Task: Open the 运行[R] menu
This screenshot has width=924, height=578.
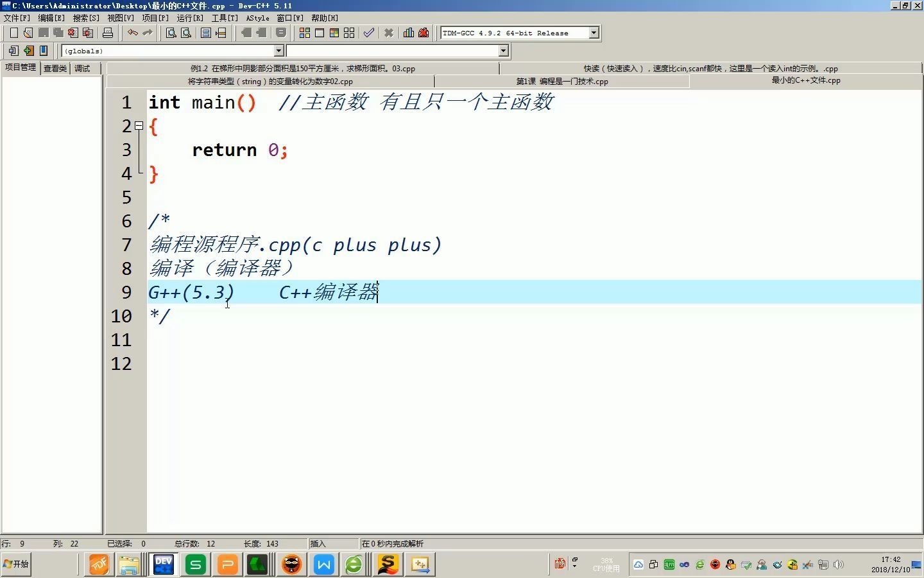Action: pyautogui.click(x=190, y=18)
